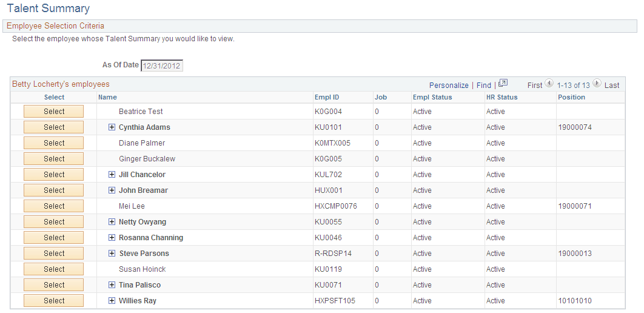Click employee ID HXPSFT105
The width and height of the screenshot is (644, 313).
click(335, 301)
